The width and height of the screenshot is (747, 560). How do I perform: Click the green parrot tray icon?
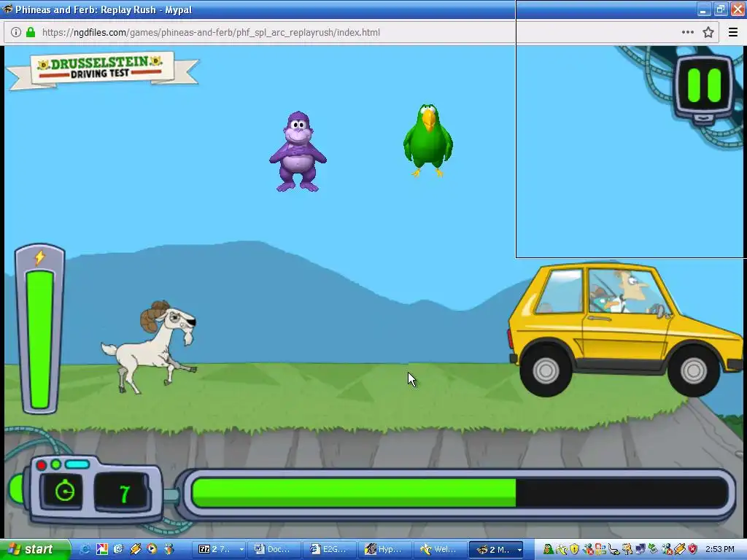(x=549, y=549)
